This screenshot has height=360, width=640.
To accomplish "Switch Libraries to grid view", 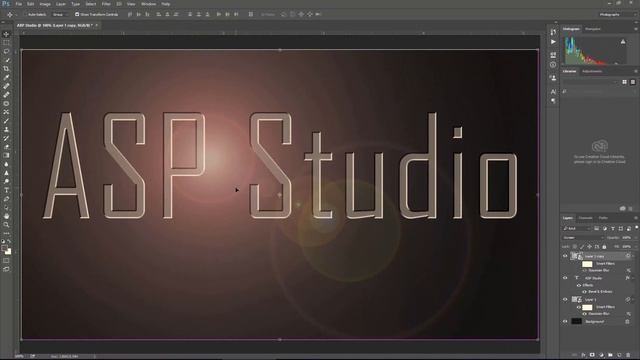I will 624,82.
